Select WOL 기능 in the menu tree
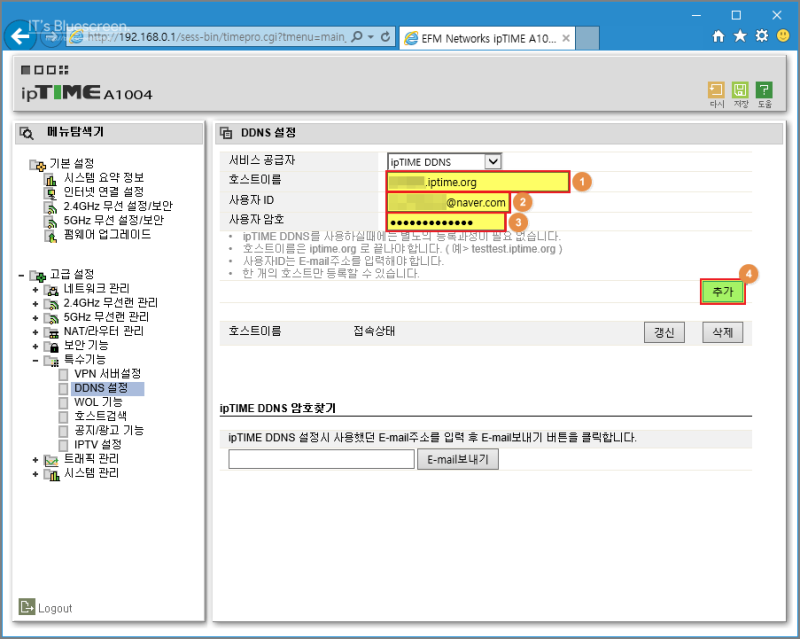The height and width of the screenshot is (639, 800). tap(98, 402)
